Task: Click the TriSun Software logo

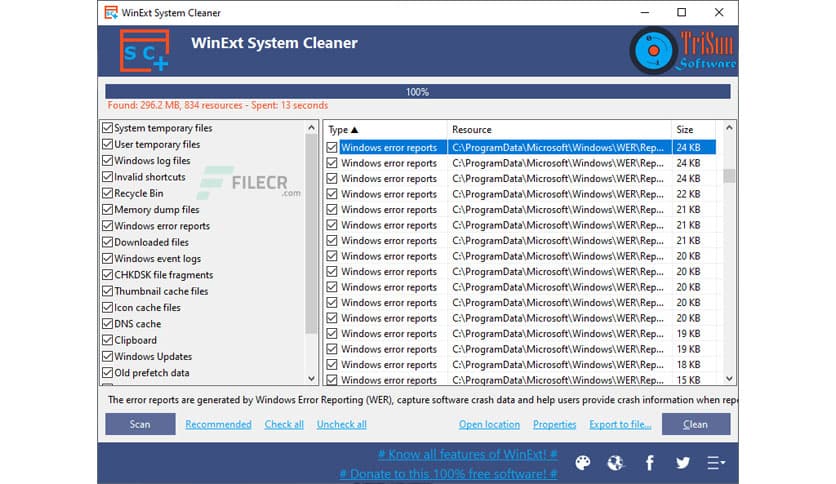Action: pos(683,51)
